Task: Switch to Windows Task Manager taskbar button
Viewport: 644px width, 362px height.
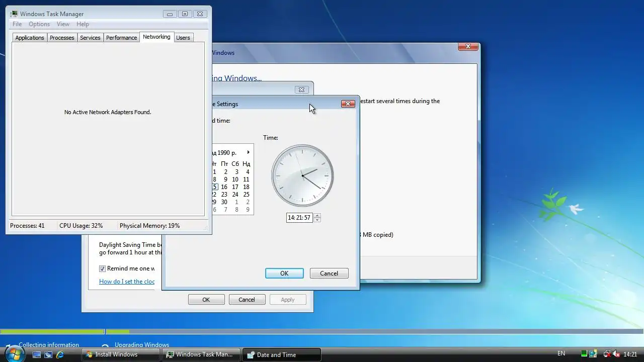Action: click(x=201, y=354)
